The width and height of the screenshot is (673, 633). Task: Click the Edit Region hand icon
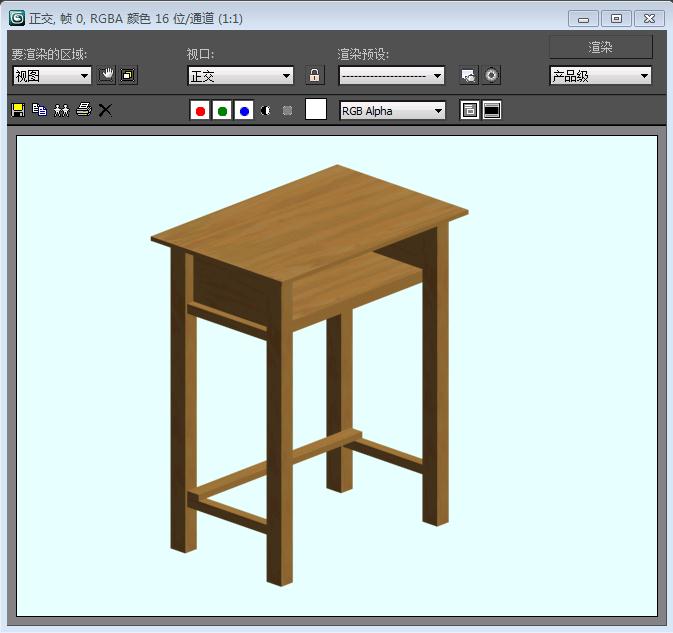pyautogui.click(x=106, y=76)
